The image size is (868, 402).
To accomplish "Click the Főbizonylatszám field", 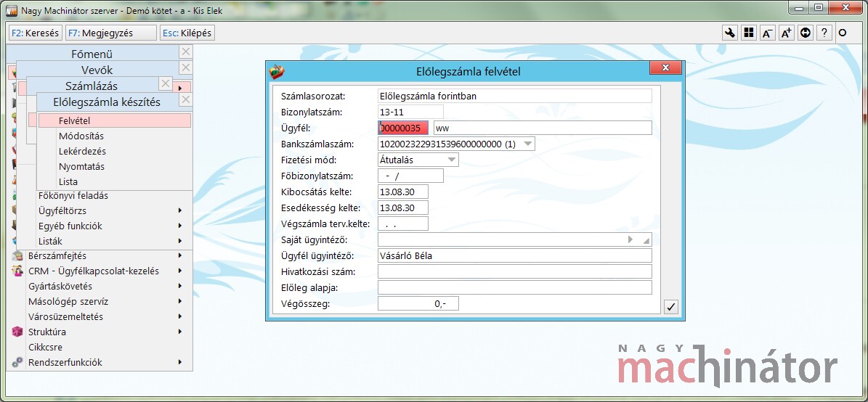I will click(x=410, y=176).
